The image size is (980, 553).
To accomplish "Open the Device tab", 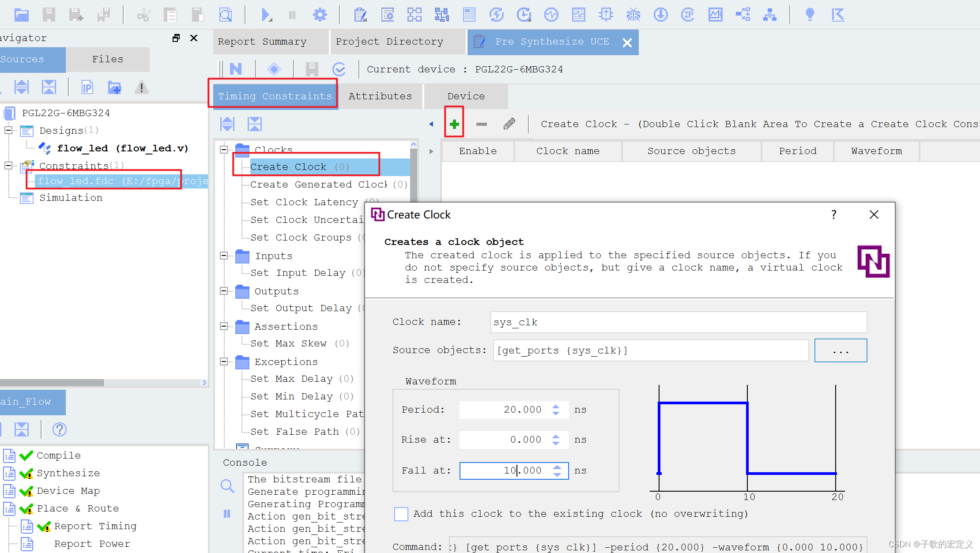I will (x=466, y=96).
